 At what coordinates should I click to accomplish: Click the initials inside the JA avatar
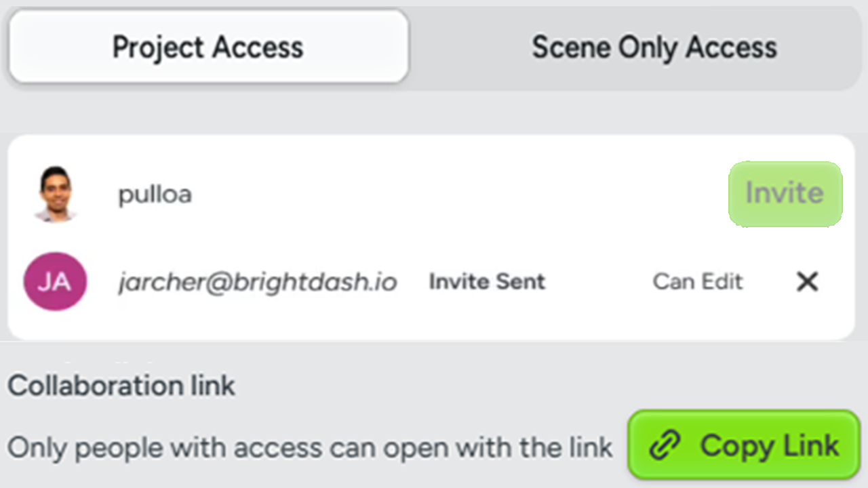tap(55, 282)
